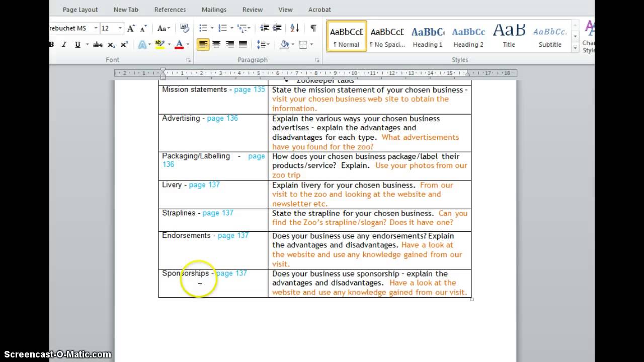Open the Acrobat tab

[x=319, y=10]
